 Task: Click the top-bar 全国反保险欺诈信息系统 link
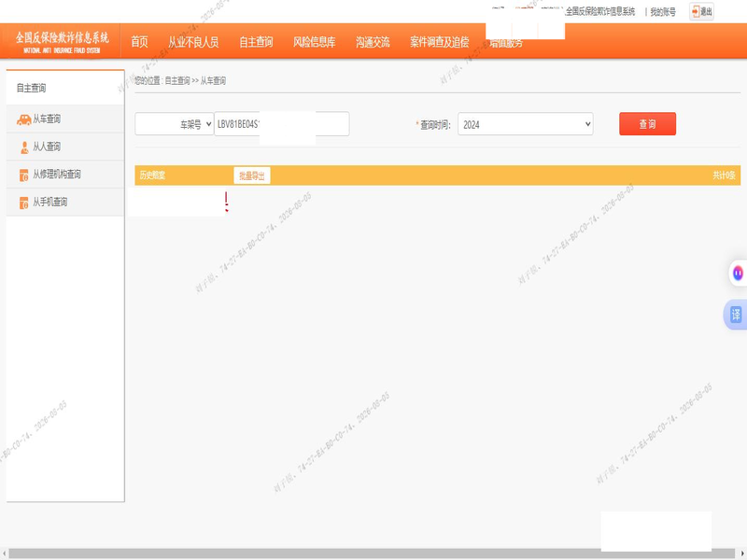point(600,11)
